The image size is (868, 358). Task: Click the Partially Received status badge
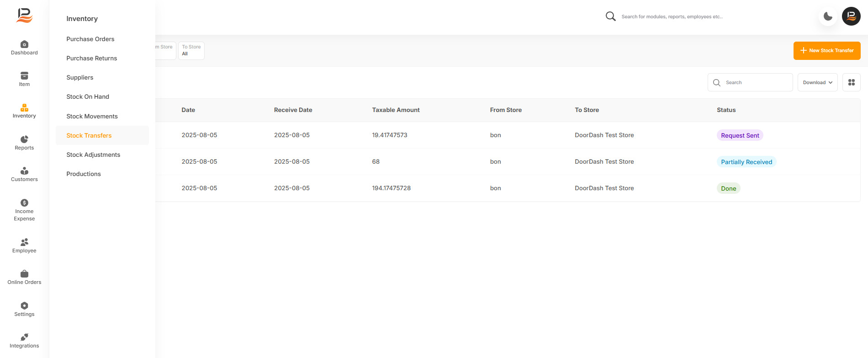pos(746,162)
